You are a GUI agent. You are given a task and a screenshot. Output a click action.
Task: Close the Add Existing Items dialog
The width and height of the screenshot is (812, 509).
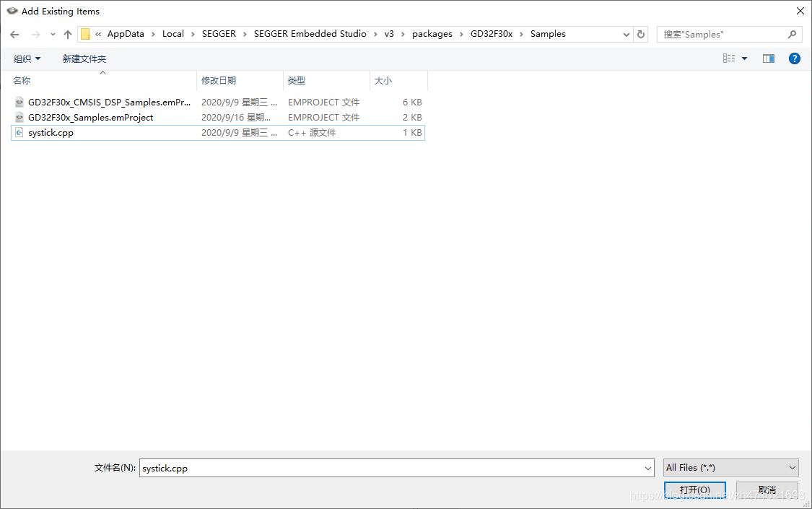[800, 11]
